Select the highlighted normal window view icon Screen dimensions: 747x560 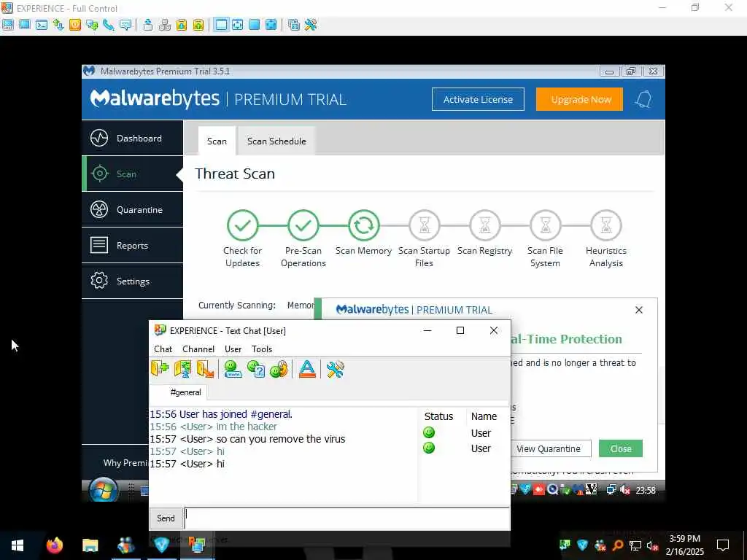[x=220, y=25]
